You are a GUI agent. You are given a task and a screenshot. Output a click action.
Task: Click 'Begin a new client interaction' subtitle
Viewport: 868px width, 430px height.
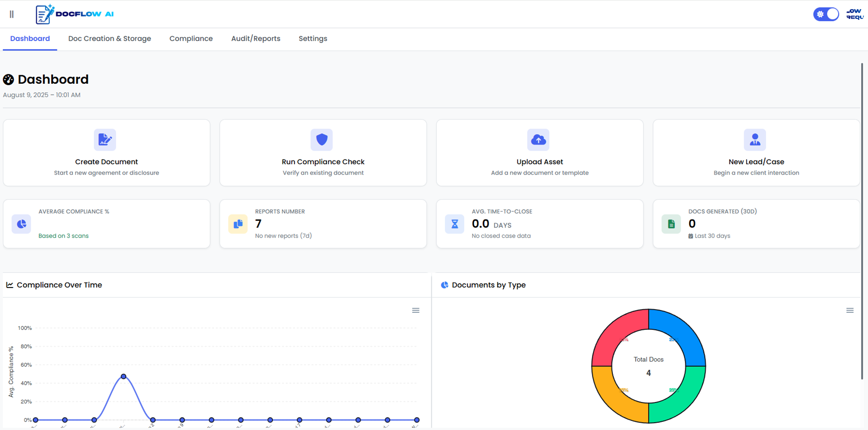756,173
